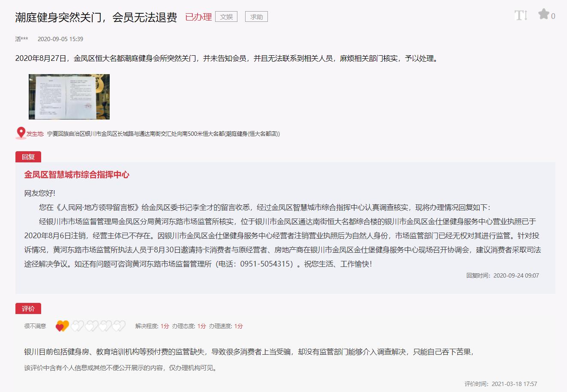
Task: Click the third empty heart rating icon
Action: (91, 326)
